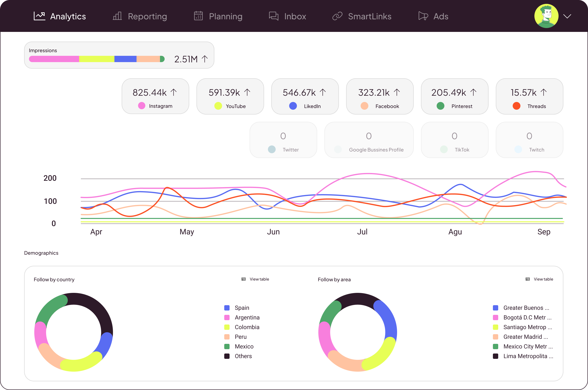Select Lima Metropolita legend entry
This screenshot has width=588, height=390.
pos(523,356)
